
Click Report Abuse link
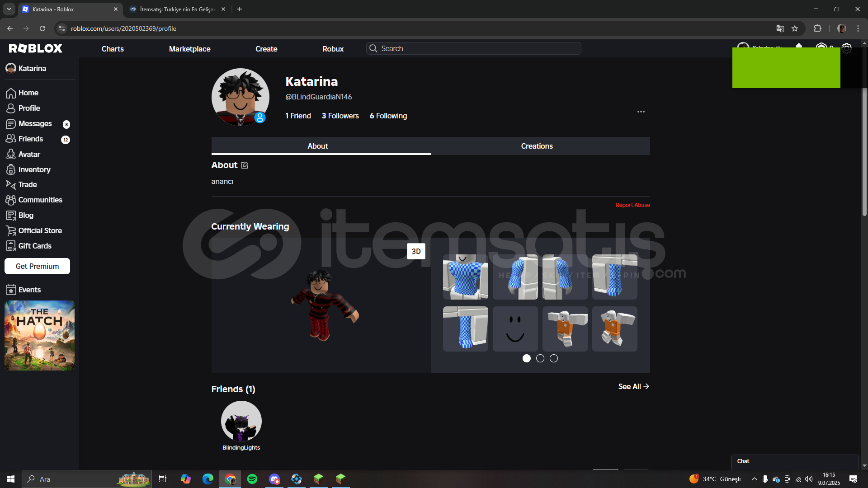click(x=632, y=205)
